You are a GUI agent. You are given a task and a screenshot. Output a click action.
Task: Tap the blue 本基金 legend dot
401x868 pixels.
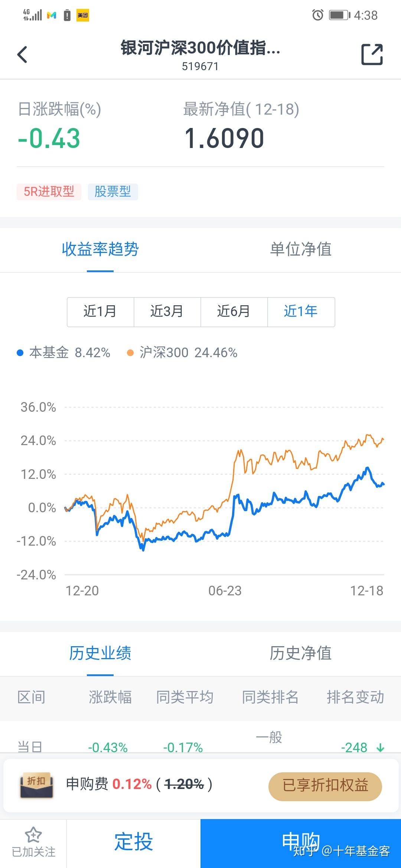tap(20, 353)
